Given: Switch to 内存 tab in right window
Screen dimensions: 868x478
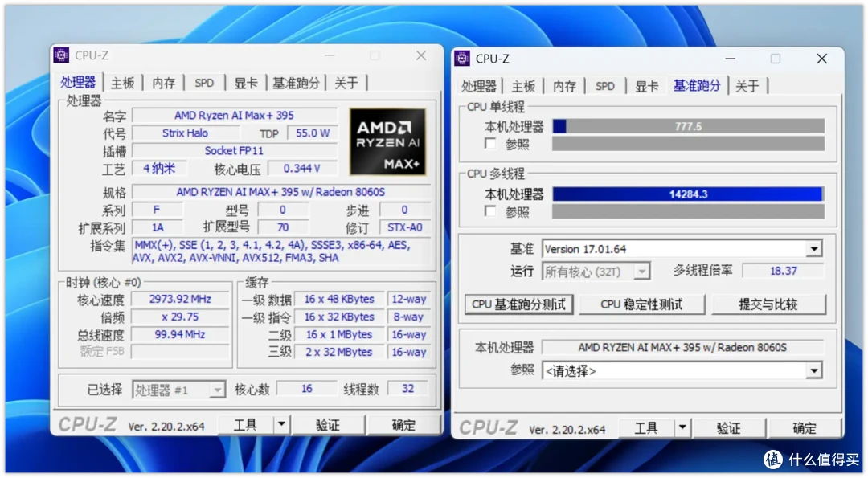Looking at the screenshot, I should click(x=565, y=86).
